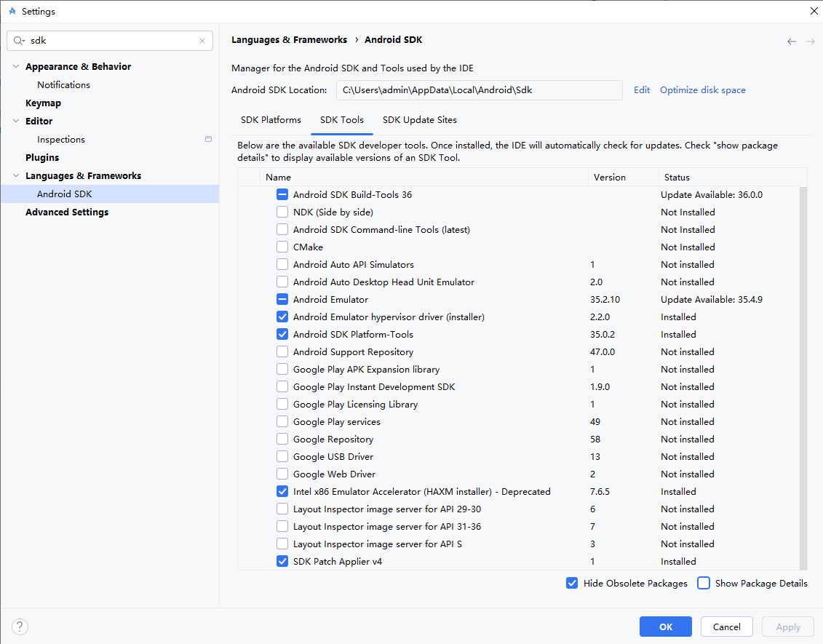Check Google Repository
Image resolution: width=823 pixels, height=644 pixels.
282,439
